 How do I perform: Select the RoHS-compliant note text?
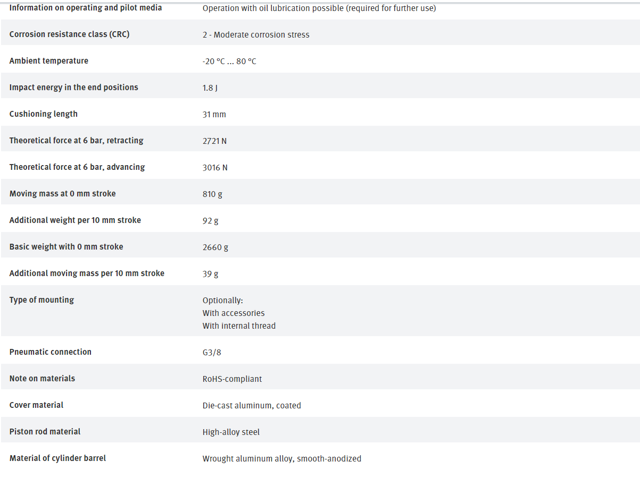pyautogui.click(x=232, y=379)
